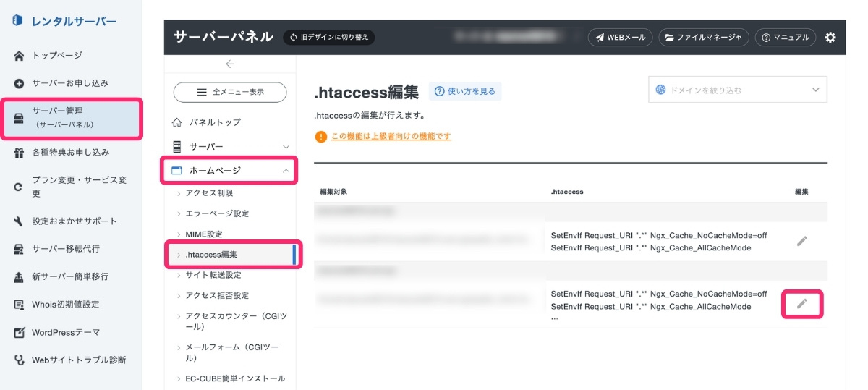The height and width of the screenshot is (390, 868).
Task: Expand the サーバー menu section
Action: tap(230, 147)
